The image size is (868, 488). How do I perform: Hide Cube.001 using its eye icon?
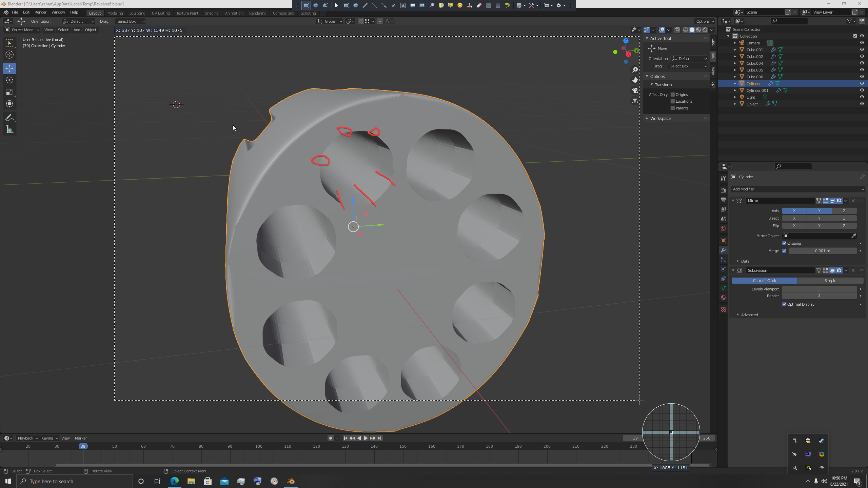[x=862, y=49]
